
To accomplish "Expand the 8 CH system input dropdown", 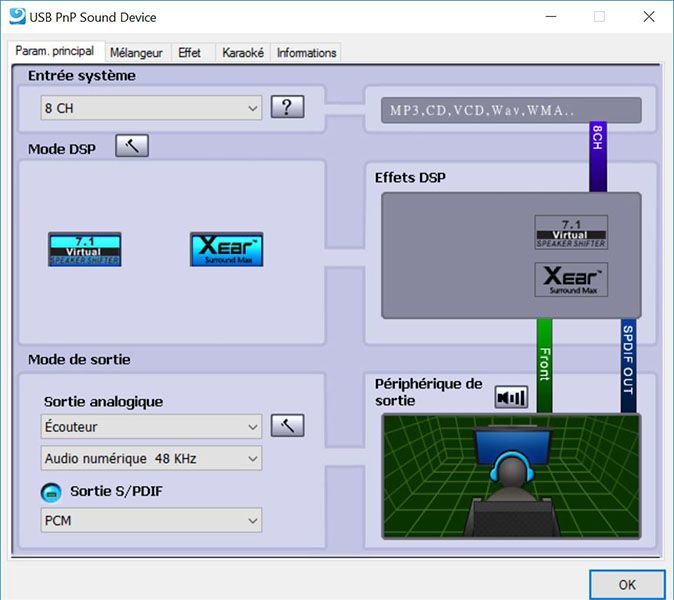I will [x=152, y=107].
